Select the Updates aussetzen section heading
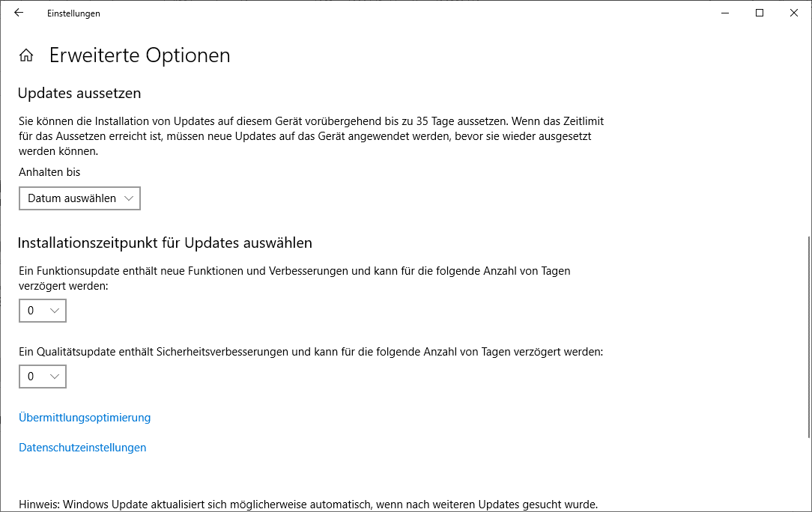 pyautogui.click(x=79, y=94)
